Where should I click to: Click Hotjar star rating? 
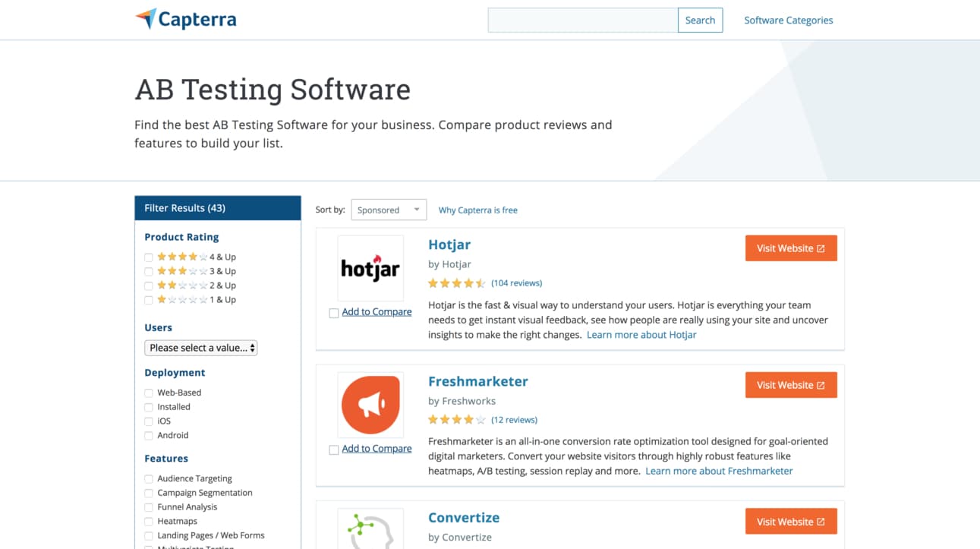point(457,283)
